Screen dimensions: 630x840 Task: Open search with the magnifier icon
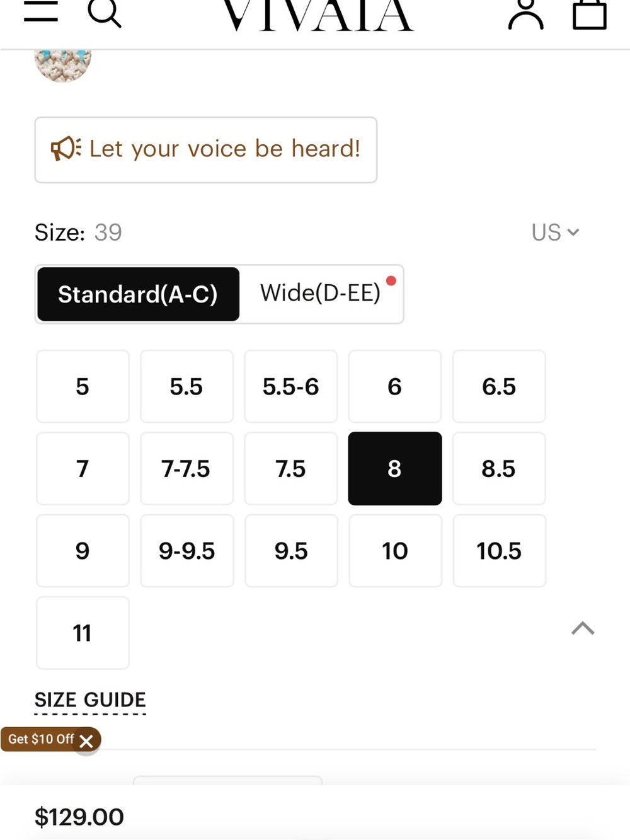[104, 13]
